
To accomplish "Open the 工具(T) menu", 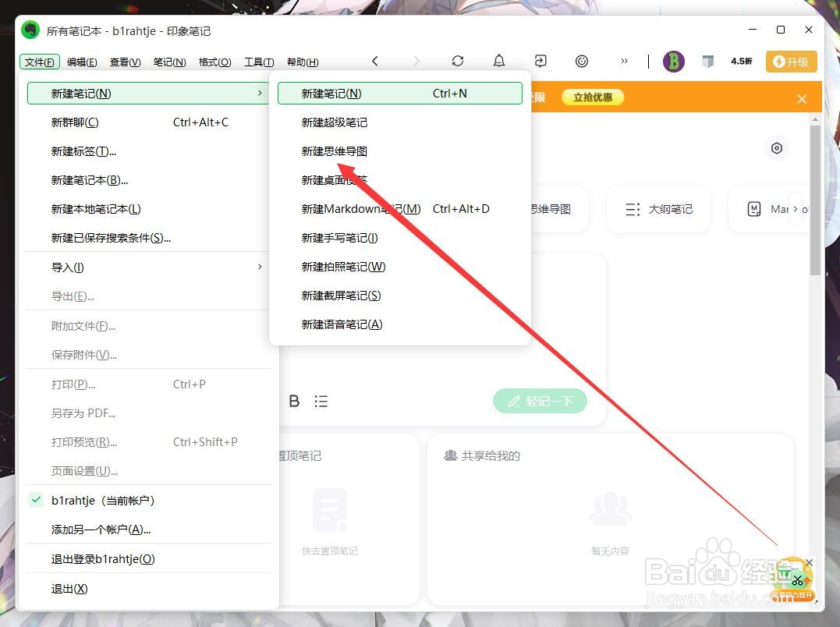I will [259, 62].
